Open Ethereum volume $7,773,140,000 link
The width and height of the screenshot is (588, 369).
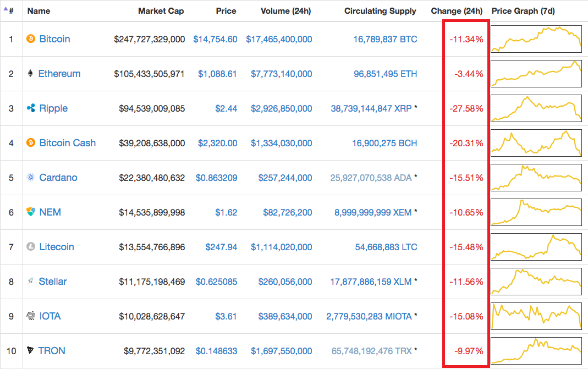click(281, 74)
